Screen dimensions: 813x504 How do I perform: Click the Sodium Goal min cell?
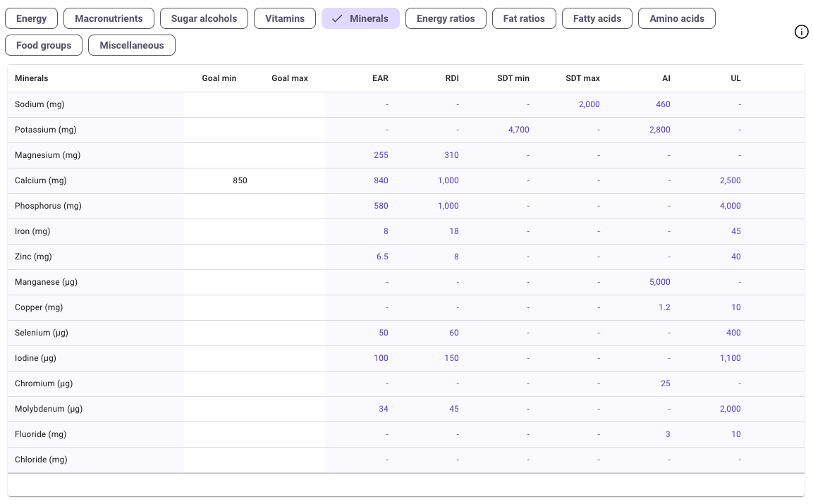(219, 104)
